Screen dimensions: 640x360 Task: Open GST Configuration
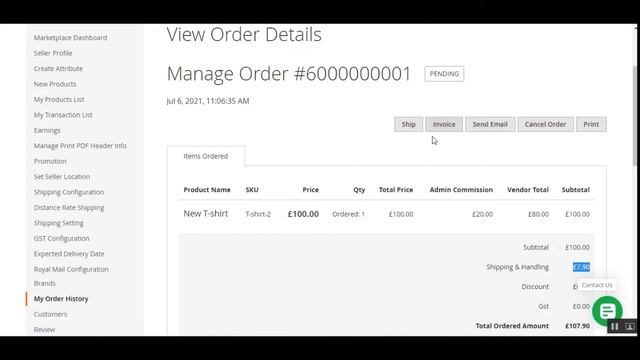(62, 238)
